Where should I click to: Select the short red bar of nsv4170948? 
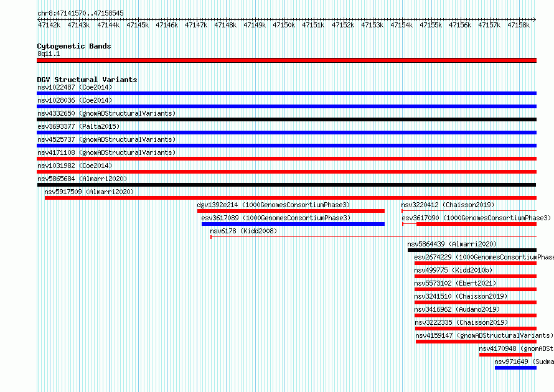(505, 355)
